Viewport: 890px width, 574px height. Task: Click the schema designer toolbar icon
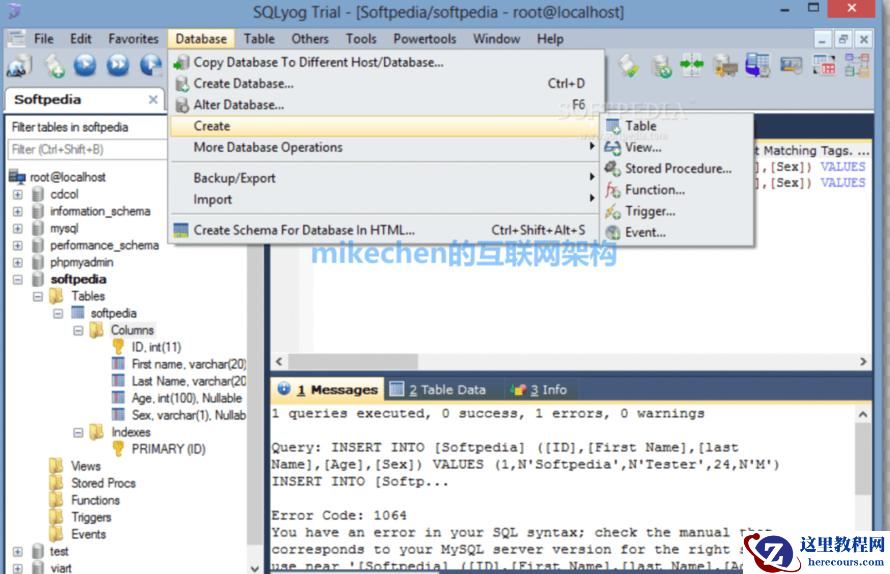click(x=857, y=65)
